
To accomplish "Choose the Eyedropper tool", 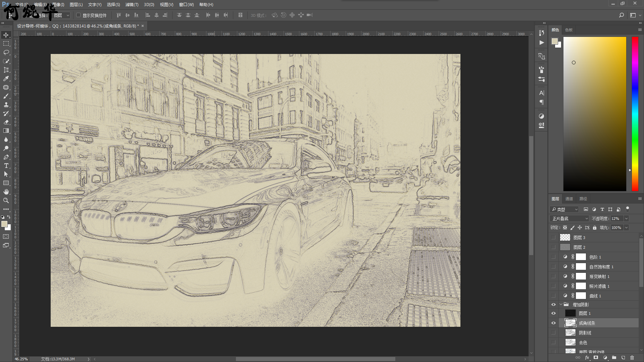I will [x=6, y=78].
